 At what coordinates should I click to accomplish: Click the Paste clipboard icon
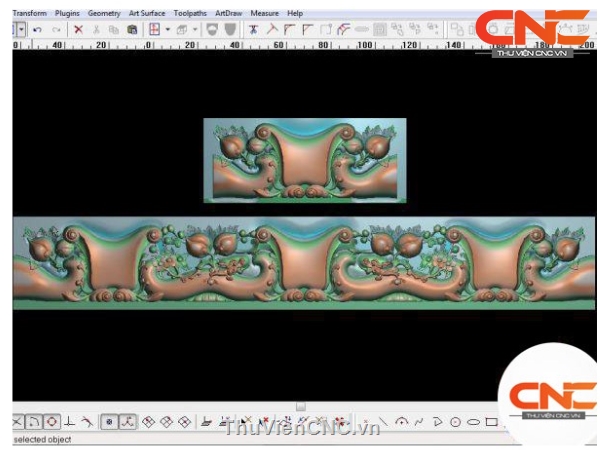[x=132, y=30]
